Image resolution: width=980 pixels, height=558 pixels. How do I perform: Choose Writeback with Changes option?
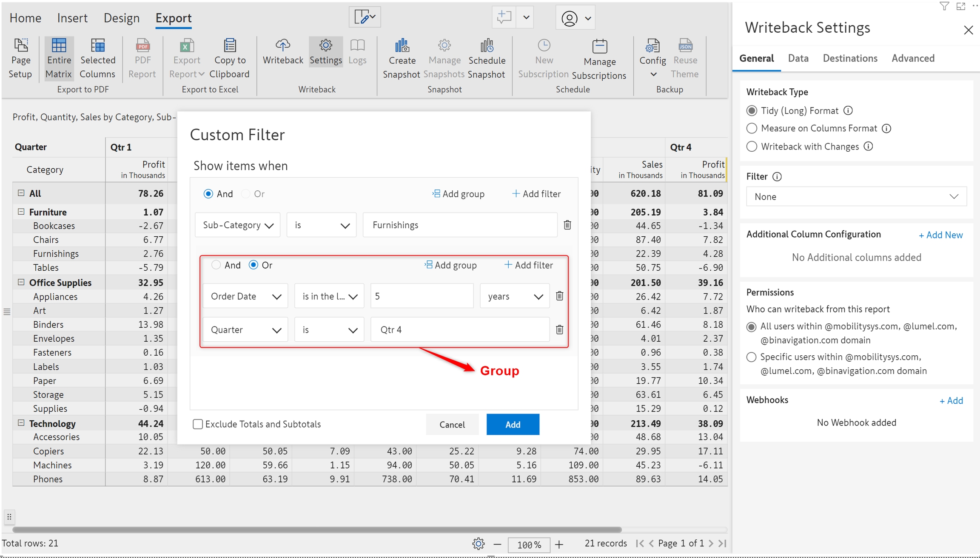click(x=752, y=147)
